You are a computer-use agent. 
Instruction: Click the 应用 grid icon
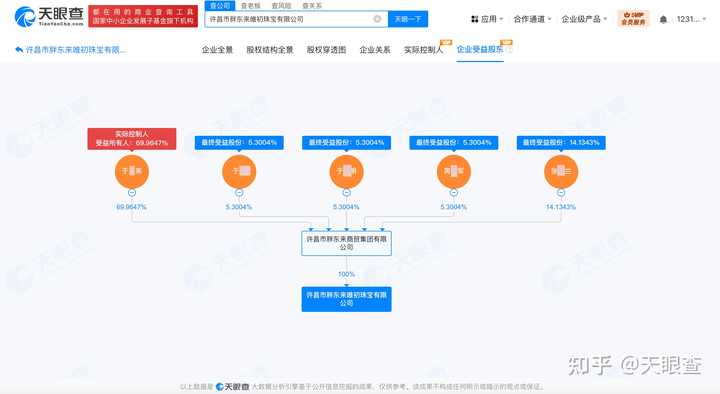pos(474,19)
